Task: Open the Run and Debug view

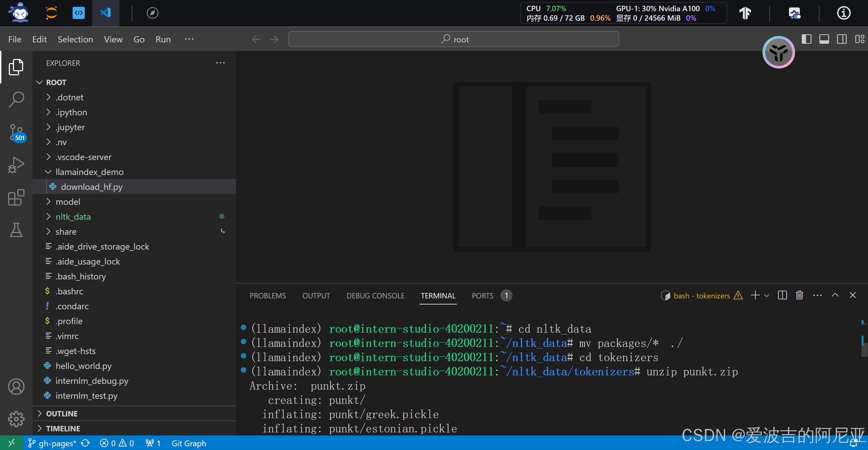Action: 16,165
